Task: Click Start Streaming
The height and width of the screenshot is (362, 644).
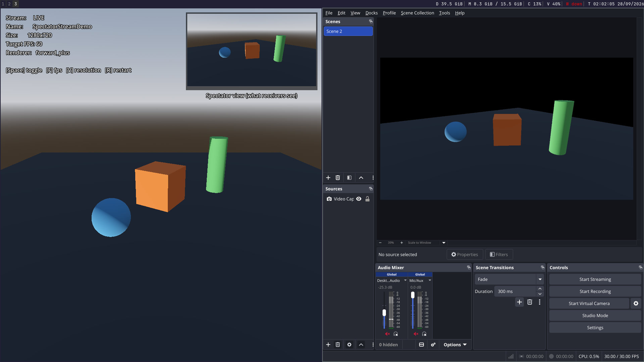Action: coord(595,279)
